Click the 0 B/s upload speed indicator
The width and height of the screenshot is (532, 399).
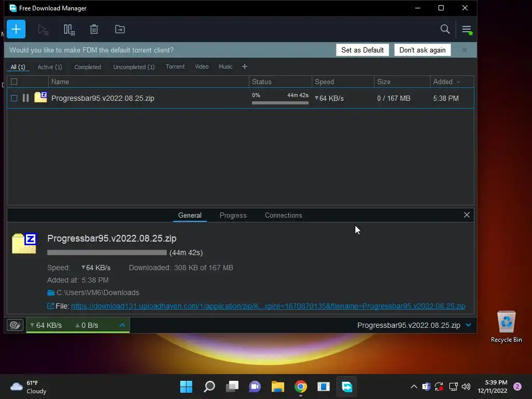point(87,325)
